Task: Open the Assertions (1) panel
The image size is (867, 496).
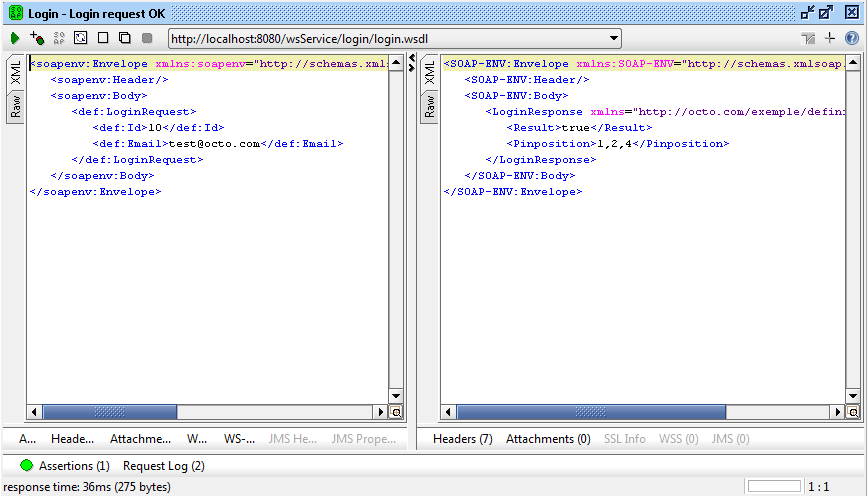Action: click(65, 466)
